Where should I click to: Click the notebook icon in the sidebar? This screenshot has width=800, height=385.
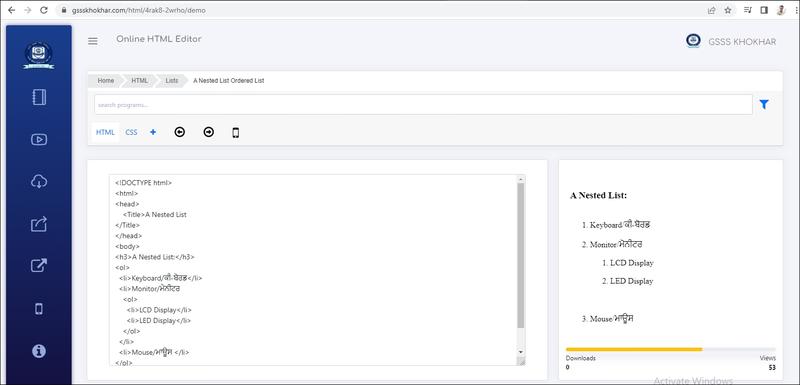point(39,97)
